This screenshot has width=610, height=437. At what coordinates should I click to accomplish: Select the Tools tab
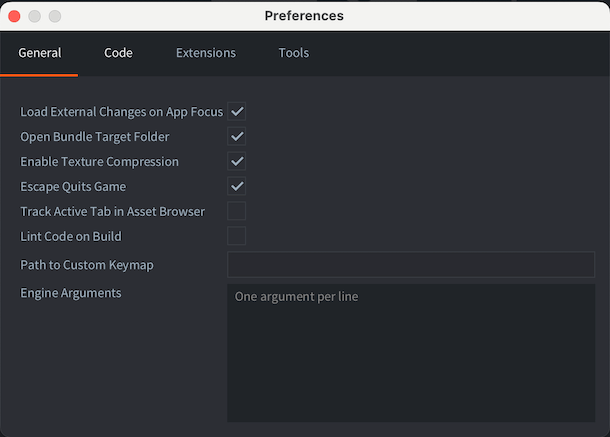coord(294,53)
